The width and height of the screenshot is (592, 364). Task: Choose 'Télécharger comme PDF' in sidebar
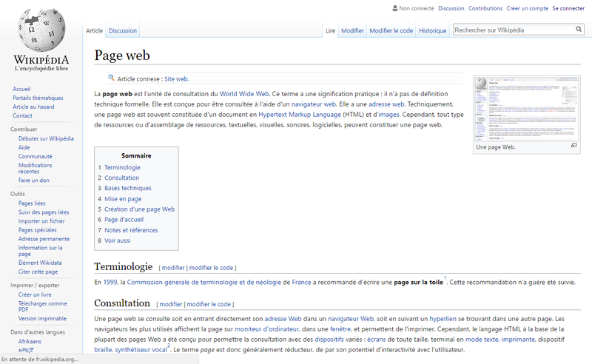coord(43,306)
